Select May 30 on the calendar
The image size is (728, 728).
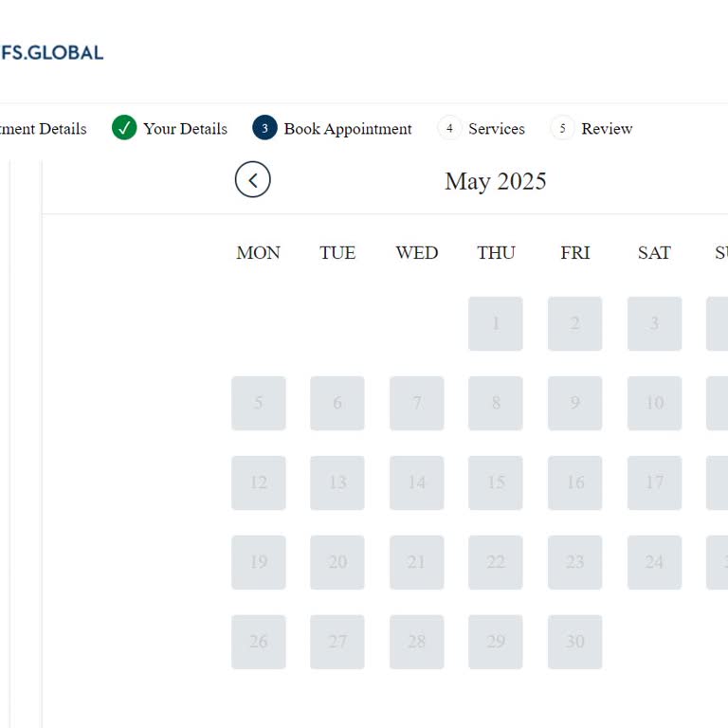[574, 642]
